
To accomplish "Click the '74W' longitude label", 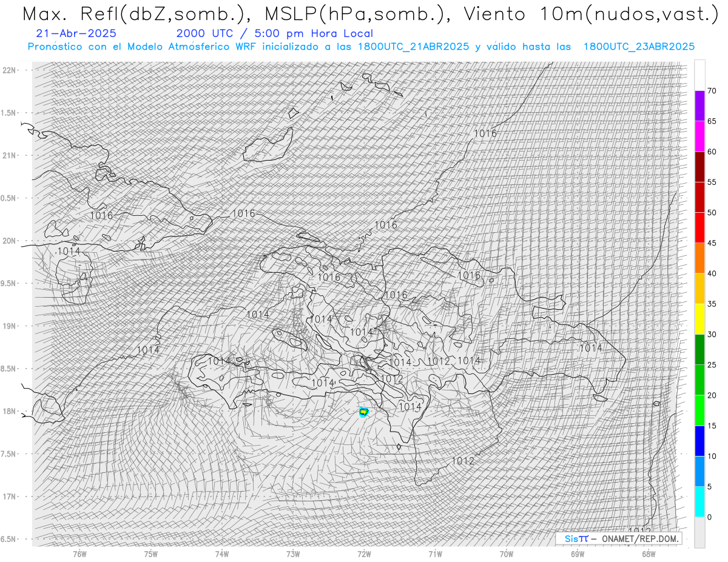I will (x=221, y=554).
